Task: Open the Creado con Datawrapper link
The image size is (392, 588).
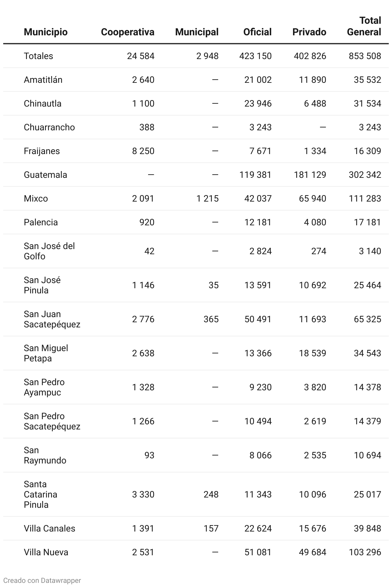Action: [x=42, y=581]
